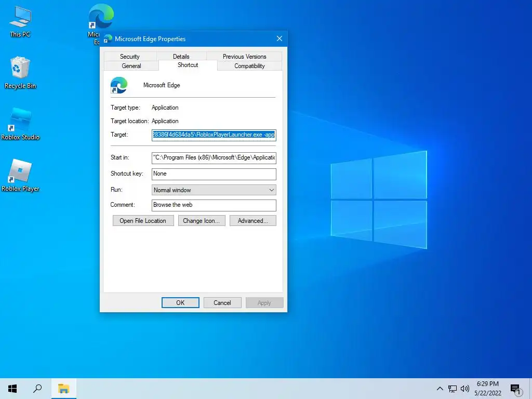Click the Edge icon inside the Shortcut tab

point(119,85)
